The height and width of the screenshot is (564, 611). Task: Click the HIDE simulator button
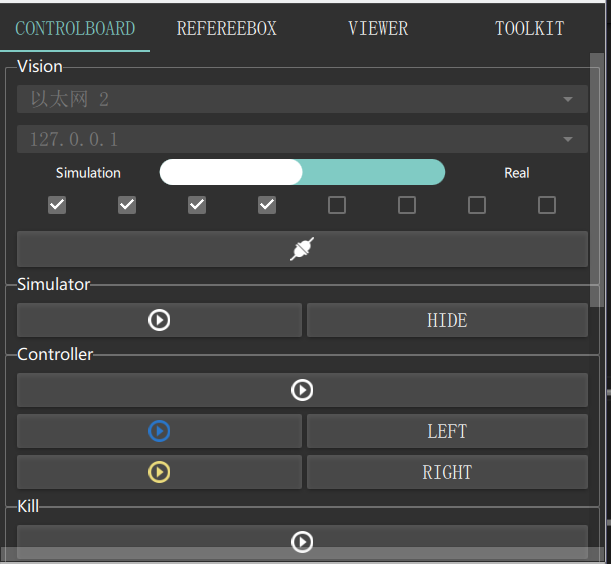tap(447, 320)
